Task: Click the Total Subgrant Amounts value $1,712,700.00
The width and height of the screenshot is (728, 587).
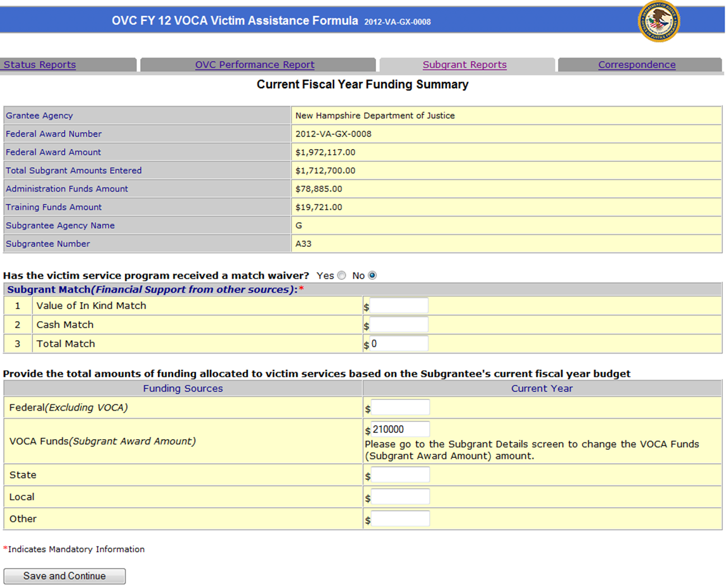Action: click(325, 171)
